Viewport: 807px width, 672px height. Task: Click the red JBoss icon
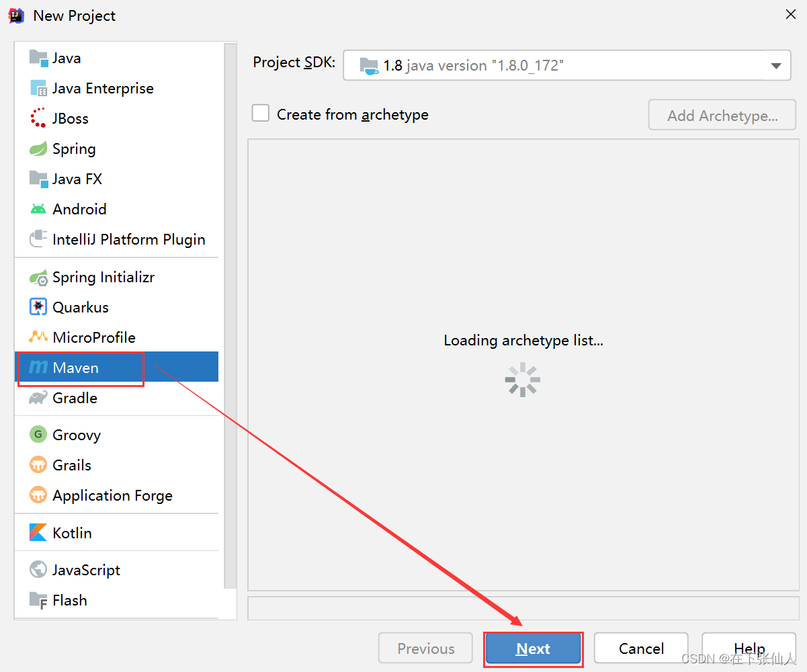(38, 118)
